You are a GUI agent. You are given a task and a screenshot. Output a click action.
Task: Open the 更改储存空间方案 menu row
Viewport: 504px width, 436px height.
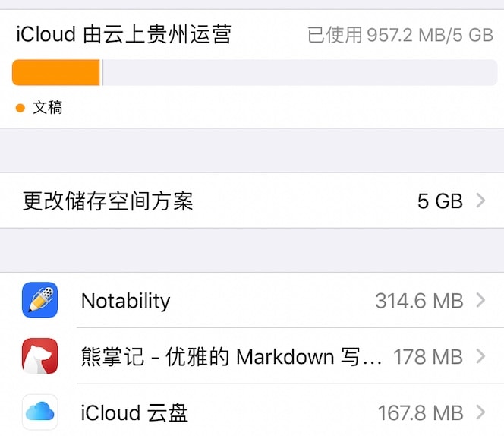pos(252,201)
